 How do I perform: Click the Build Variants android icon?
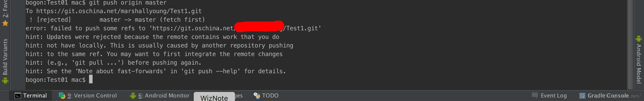[x=5, y=81]
